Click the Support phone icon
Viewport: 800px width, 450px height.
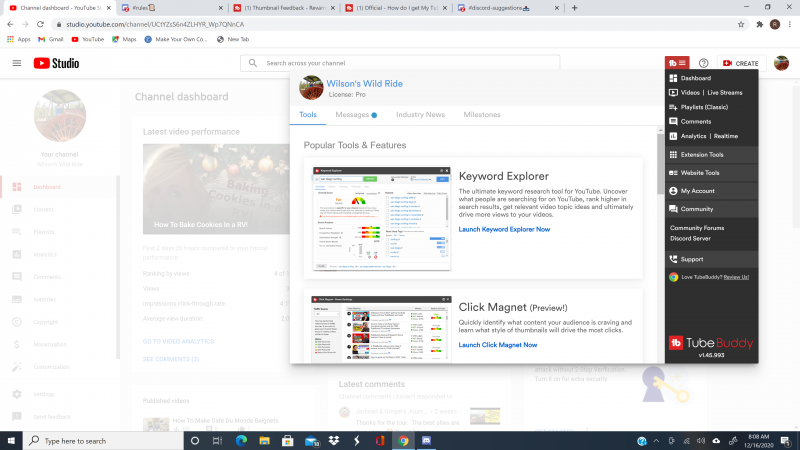(673, 259)
